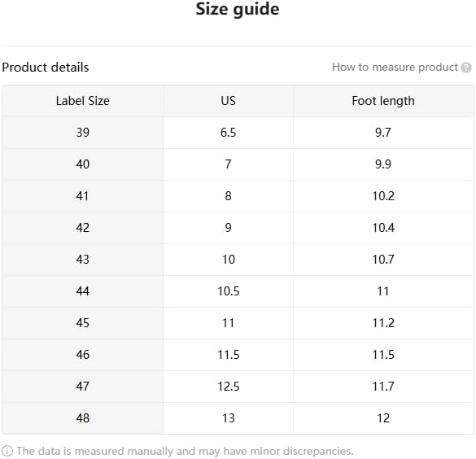Screen dimensions: 476x459
Task: Click the Product details section title
Action: click(x=46, y=68)
